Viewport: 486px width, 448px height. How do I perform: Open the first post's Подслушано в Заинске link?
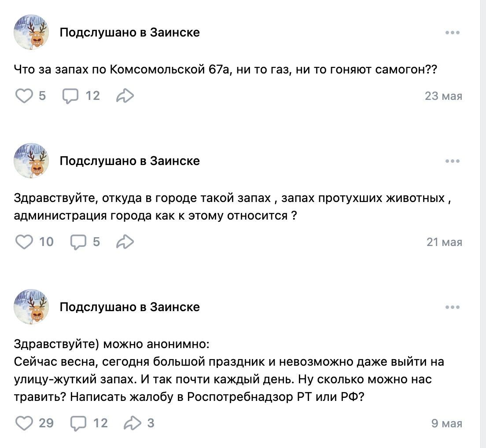(x=129, y=33)
